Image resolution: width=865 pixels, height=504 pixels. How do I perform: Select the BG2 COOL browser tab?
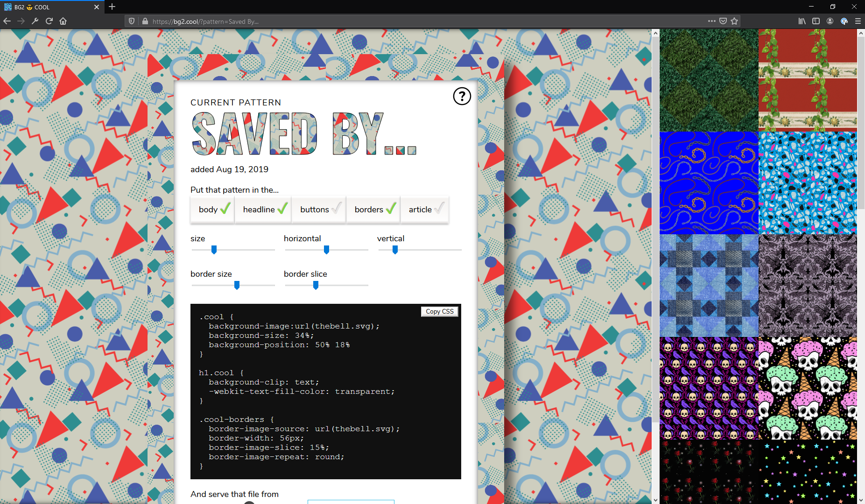(x=51, y=7)
